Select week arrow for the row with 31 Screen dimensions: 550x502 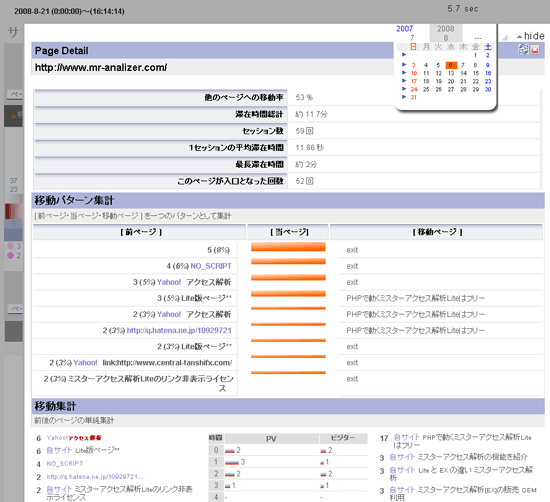click(404, 97)
